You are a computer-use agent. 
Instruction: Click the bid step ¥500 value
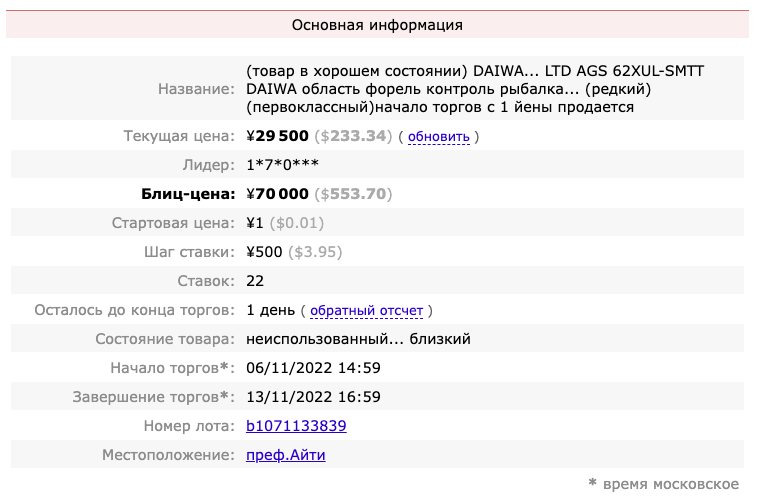tap(265, 252)
